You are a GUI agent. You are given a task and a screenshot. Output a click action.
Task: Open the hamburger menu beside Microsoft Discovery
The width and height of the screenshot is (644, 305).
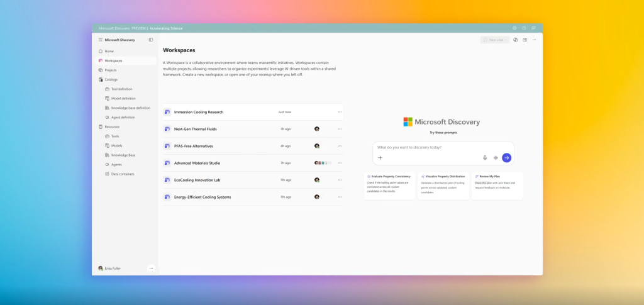tap(101, 40)
